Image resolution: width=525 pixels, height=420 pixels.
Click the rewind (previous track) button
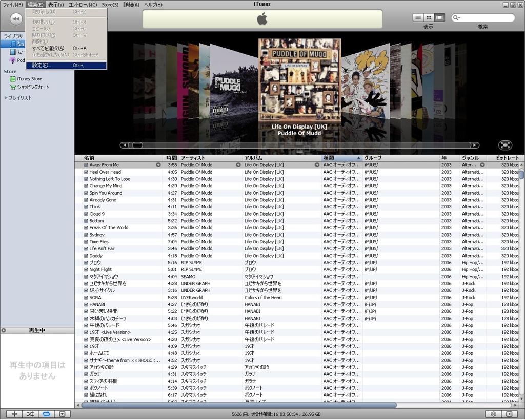pyautogui.click(x=16, y=19)
